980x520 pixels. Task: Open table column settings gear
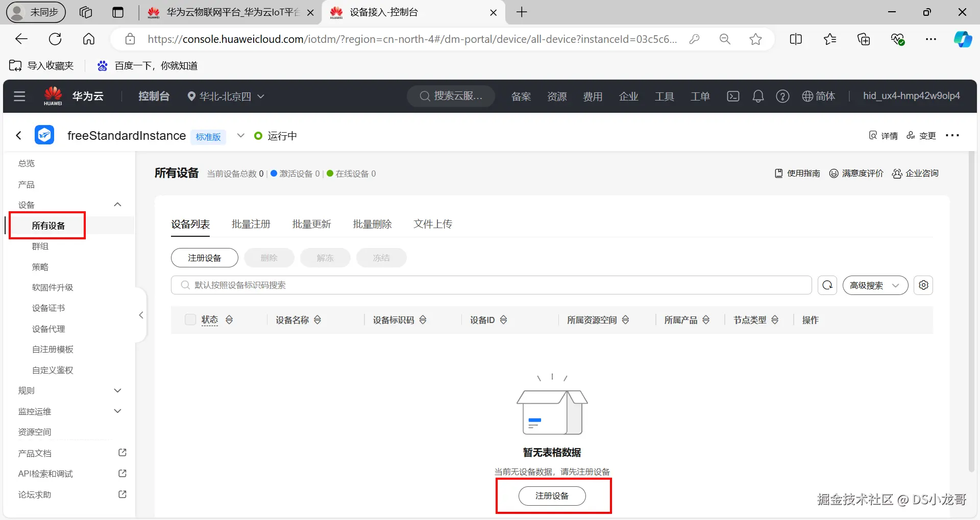tap(923, 285)
